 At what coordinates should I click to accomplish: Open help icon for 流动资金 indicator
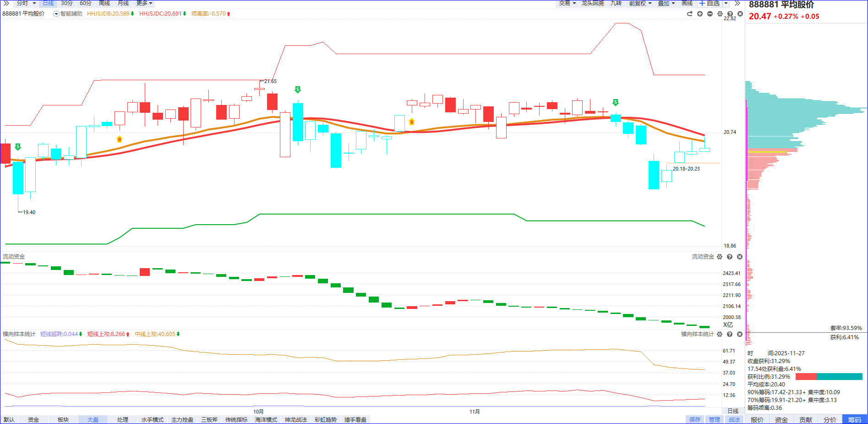(x=730, y=257)
